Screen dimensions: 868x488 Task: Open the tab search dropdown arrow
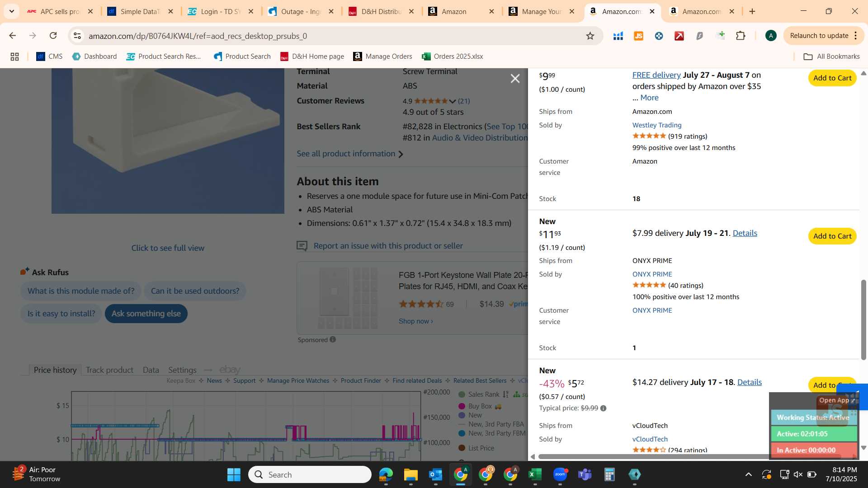coord(12,11)
